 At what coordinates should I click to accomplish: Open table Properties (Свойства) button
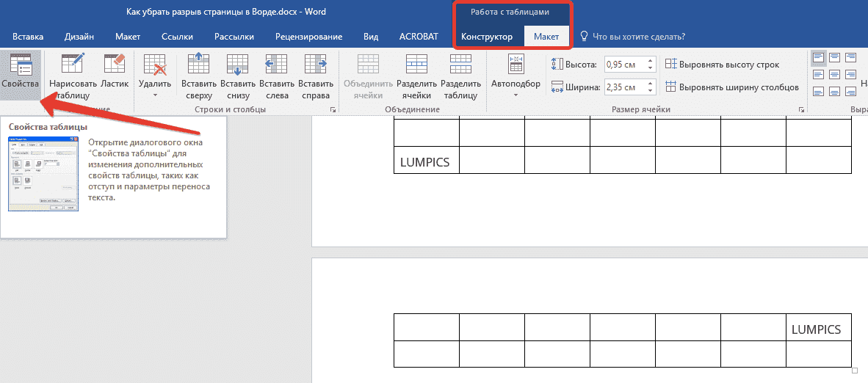coord(20,74)
